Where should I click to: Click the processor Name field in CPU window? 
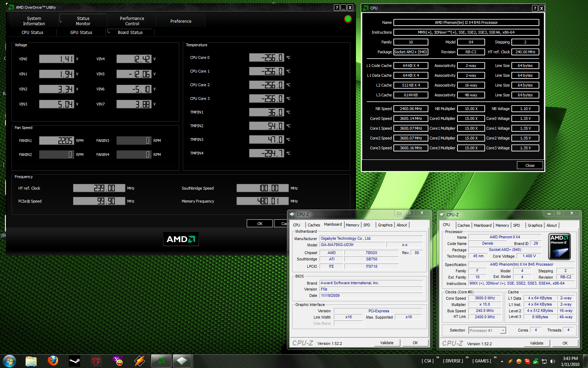point(466,22)
